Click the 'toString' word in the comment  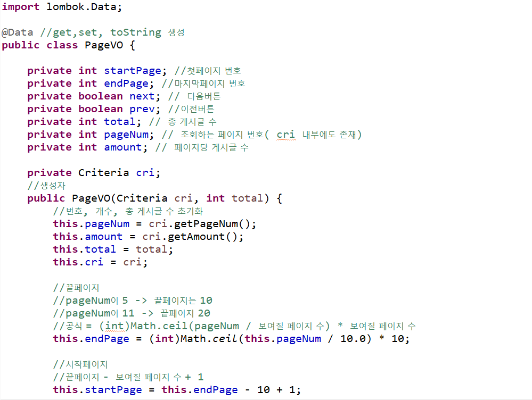click(x=136, y=32)
